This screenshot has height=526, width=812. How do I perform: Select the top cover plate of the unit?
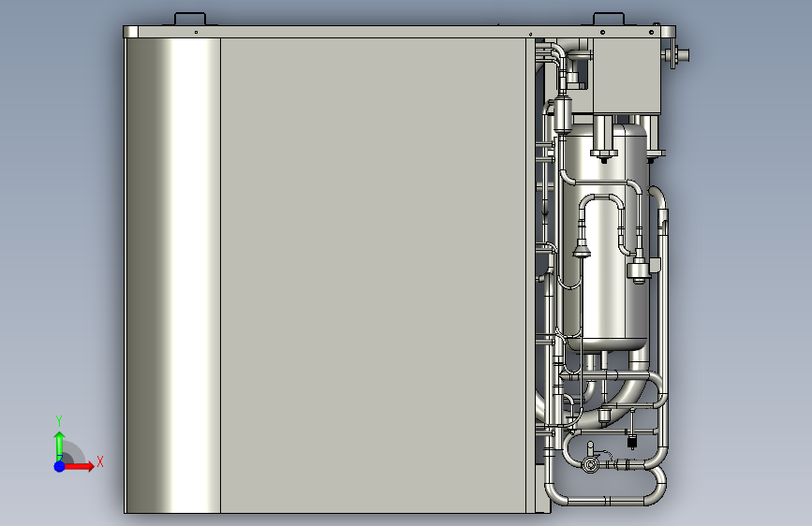[x=399, y=32]
